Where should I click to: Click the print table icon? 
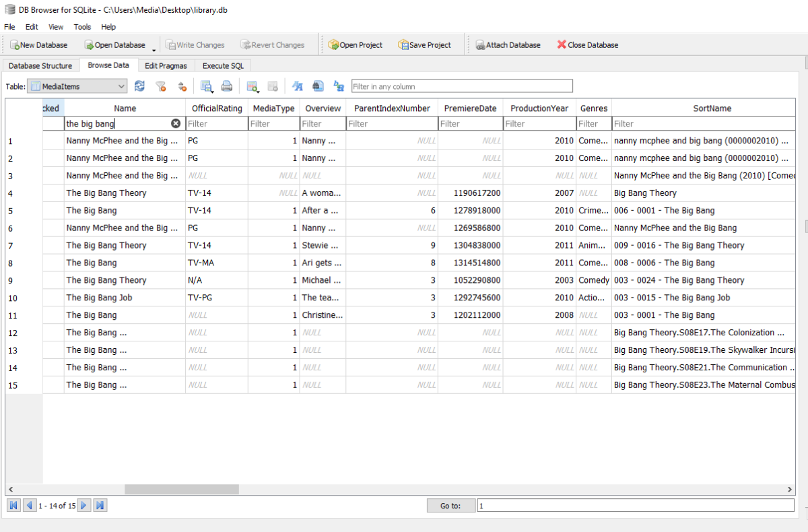click(x=227, y=86)
